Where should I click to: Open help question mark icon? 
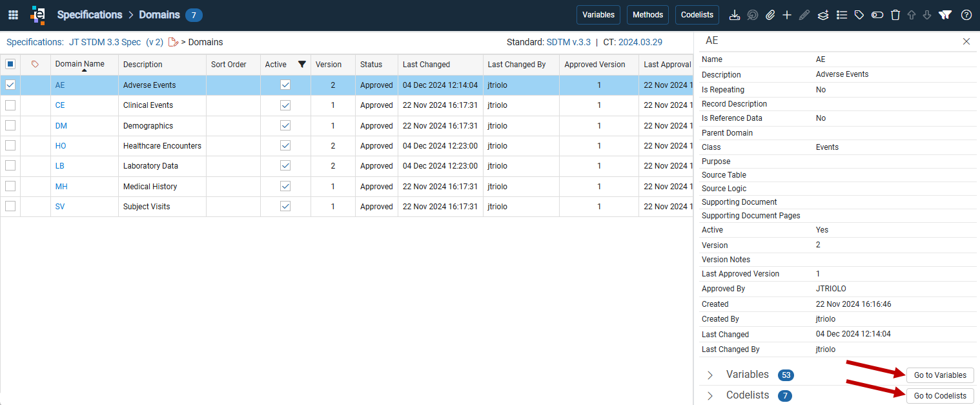point(966,15)
